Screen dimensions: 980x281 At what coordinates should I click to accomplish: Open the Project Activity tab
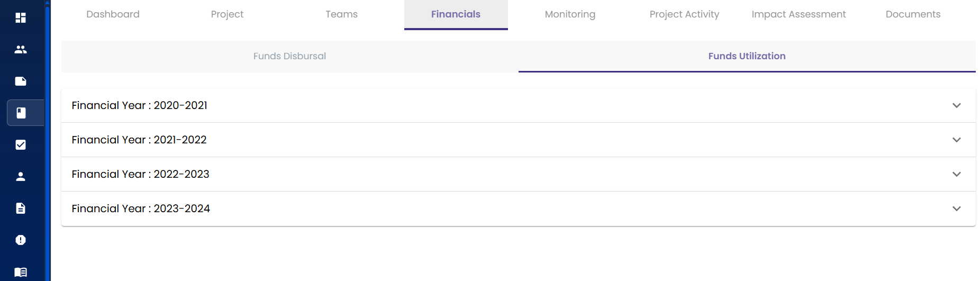[x=684, y=14]
